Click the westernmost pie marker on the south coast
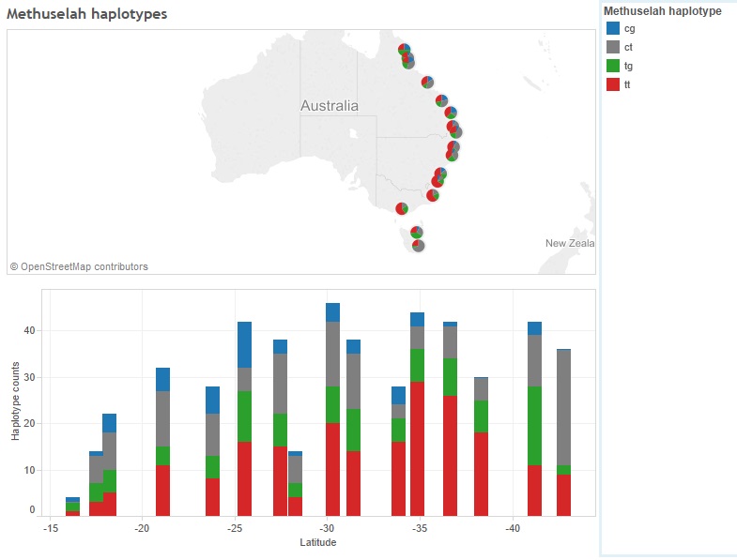 402,208
